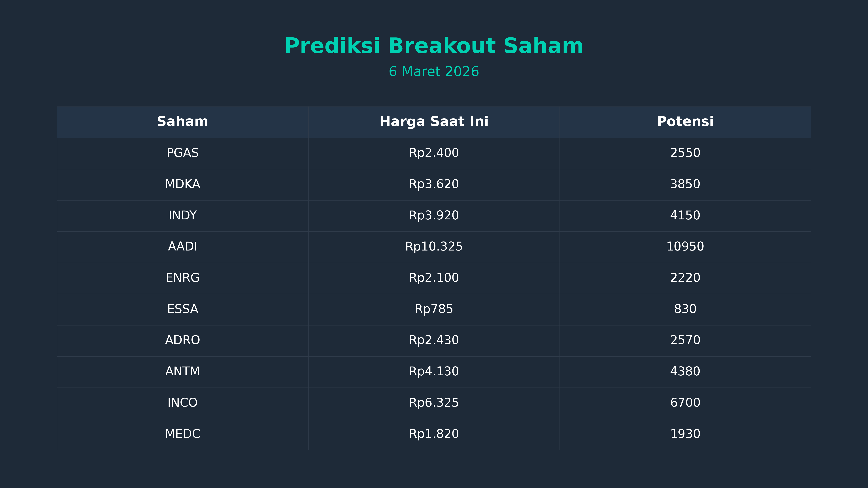This screenshot has width=868, height=488.
Task: Click the date "6 Maret 2026"
Action: (x=434, y=72)
